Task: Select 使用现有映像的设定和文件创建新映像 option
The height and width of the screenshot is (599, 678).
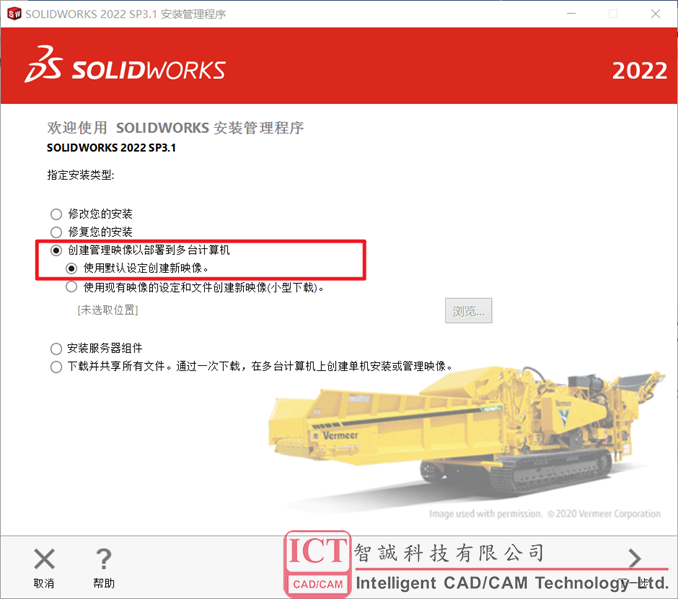Action: point(72,287)
